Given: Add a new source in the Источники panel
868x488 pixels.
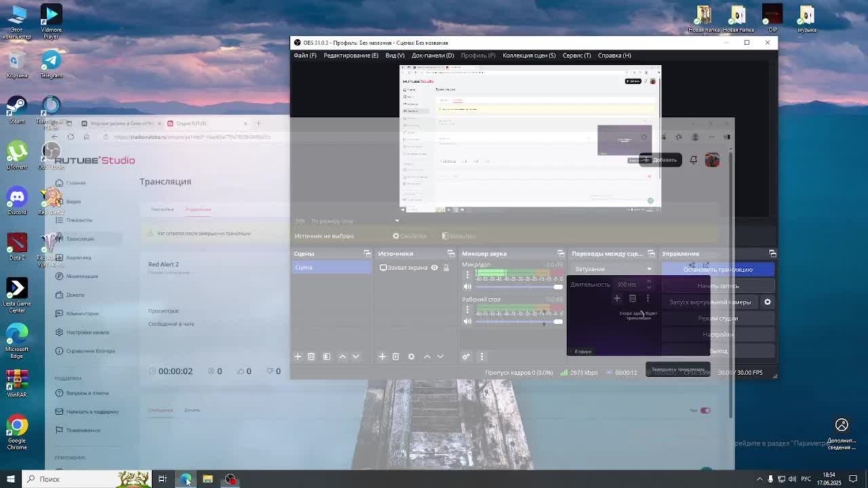Looking at the screenshot, I should click(x=382, y=357).
